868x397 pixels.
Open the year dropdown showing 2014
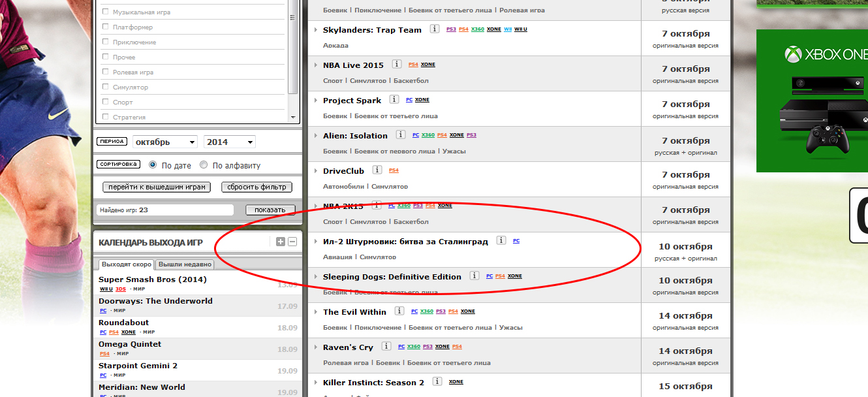pos(230,142)
